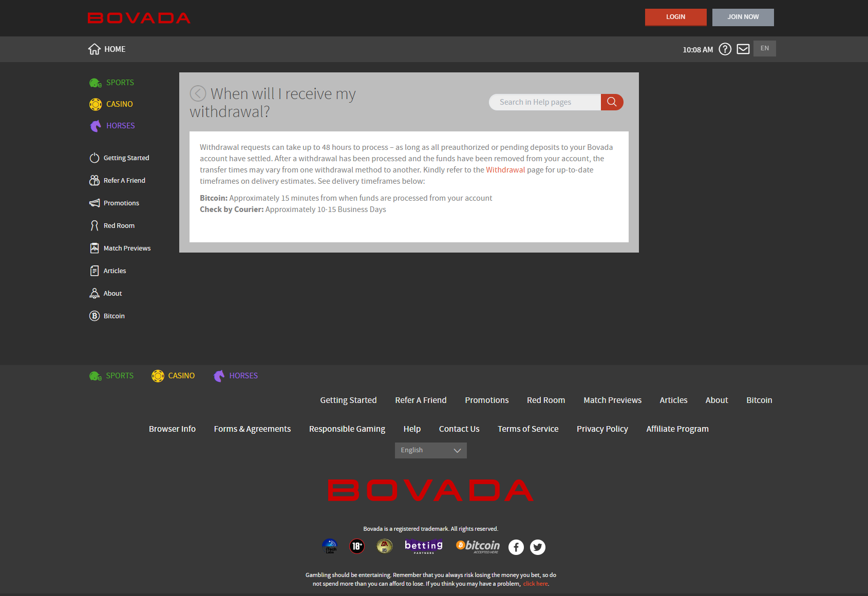Click the About person icon in sidebar
The image size is (868, 596).
pos(95,293)
